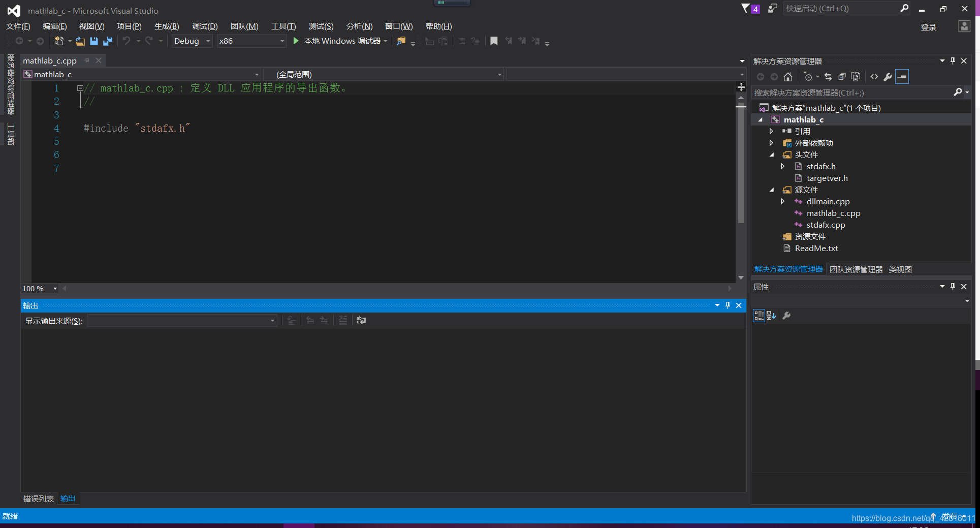980x528 pixels.
Task: Switch to the 类视图 tab
Action: 900,269
